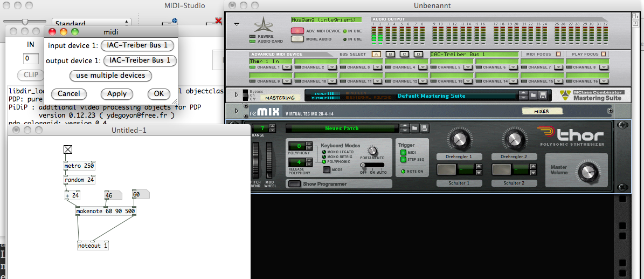This screenshot has width=644, height=279.
Task: Increase Polyphony value with up arrow
Action: (309, 144)
